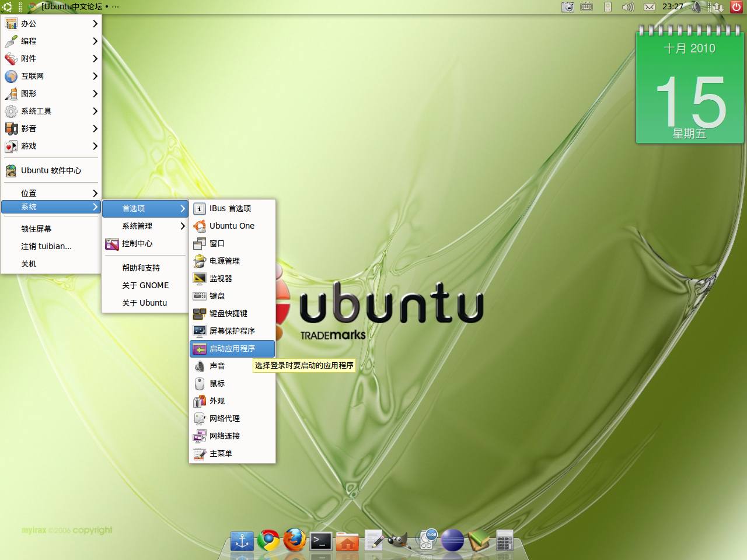Select 关于 Ubuntu menu item

[x=145, y=303]
